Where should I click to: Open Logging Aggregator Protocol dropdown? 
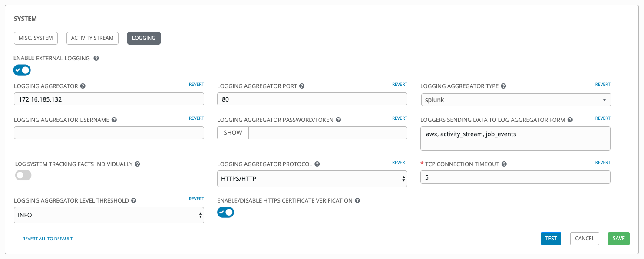(312, 179)
